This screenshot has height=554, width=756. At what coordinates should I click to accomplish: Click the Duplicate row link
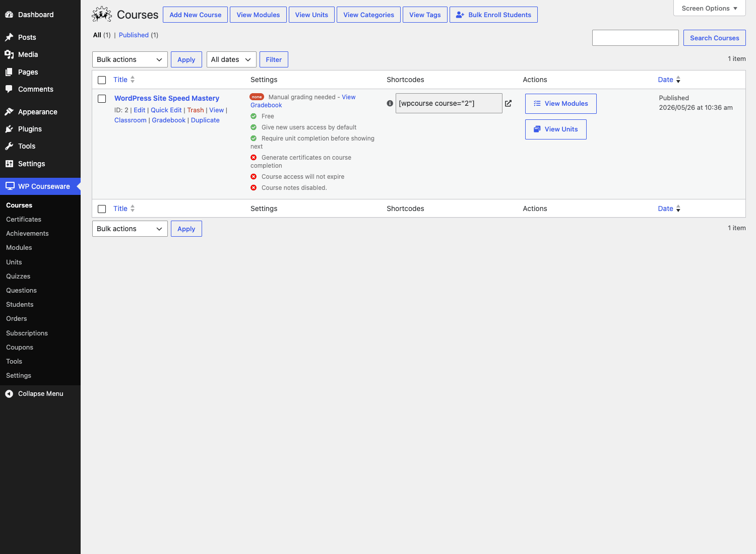pyautogui.click(x=205, y=120)
